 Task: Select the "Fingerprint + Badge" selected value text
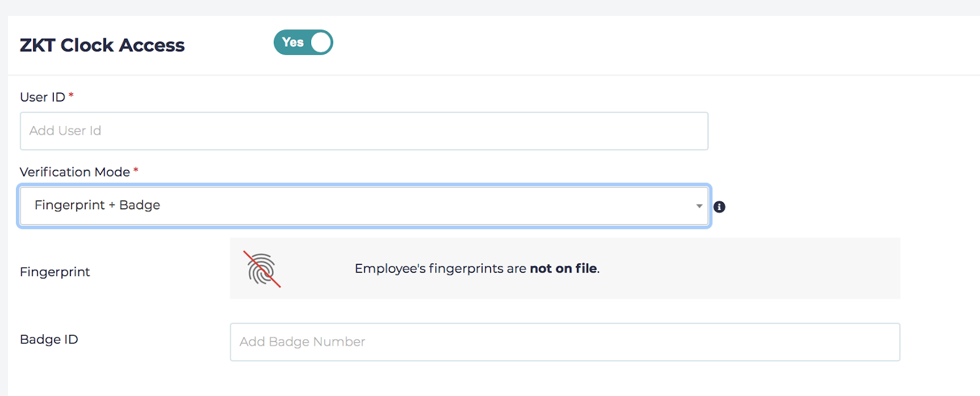tap(97, 205)
